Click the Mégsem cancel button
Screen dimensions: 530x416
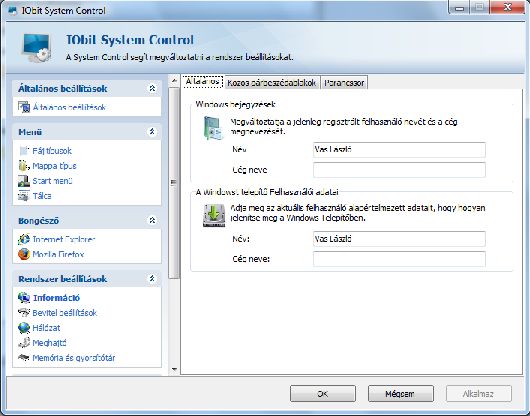pos(401,394)
